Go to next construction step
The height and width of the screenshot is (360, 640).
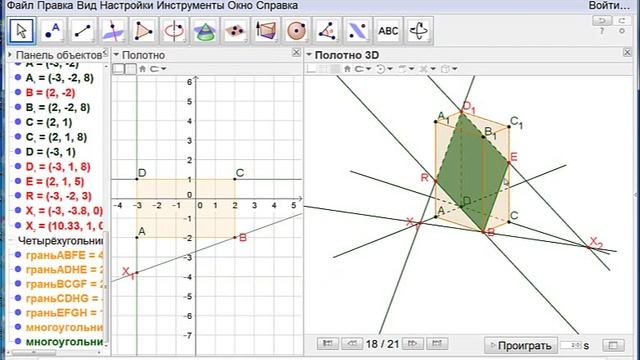(x=413, y=344)
